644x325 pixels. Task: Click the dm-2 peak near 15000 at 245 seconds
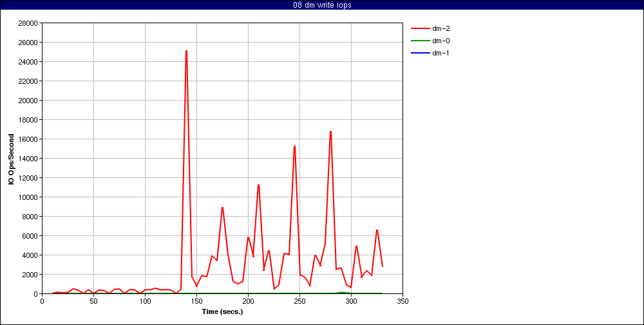(294, 146)
